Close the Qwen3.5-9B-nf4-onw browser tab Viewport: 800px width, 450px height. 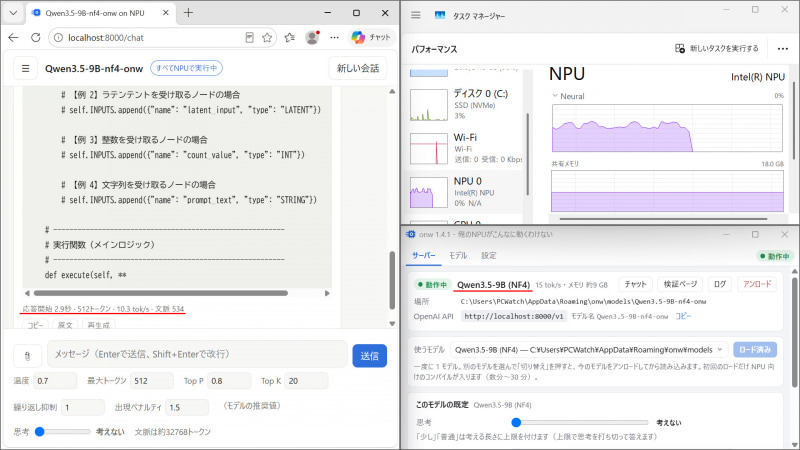[x=166, y=13]
